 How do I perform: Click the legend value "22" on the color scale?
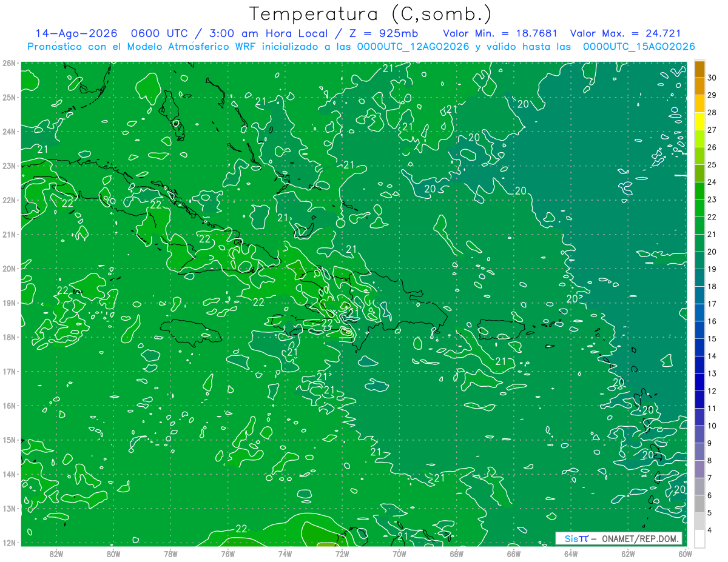pyautogui.click(x=712, y=216)
